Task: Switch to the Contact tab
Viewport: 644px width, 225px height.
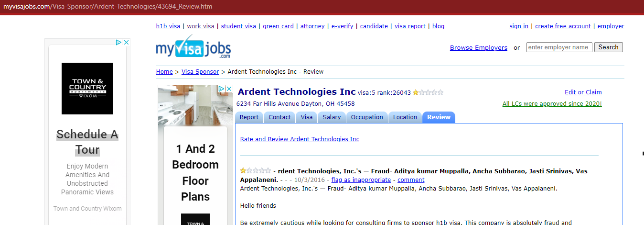Action: pyautogui.click(x=279, y=117)
